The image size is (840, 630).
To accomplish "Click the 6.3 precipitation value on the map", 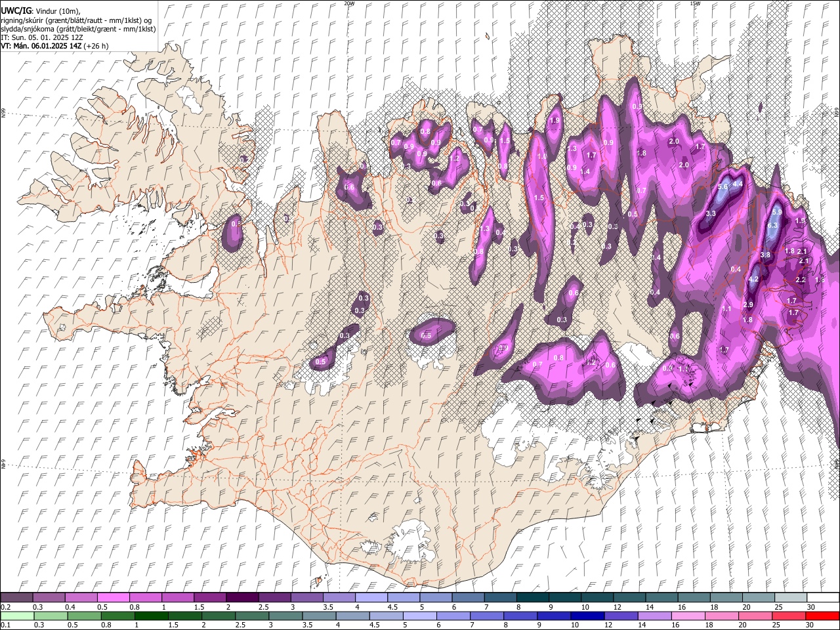I will pos(772,226).
